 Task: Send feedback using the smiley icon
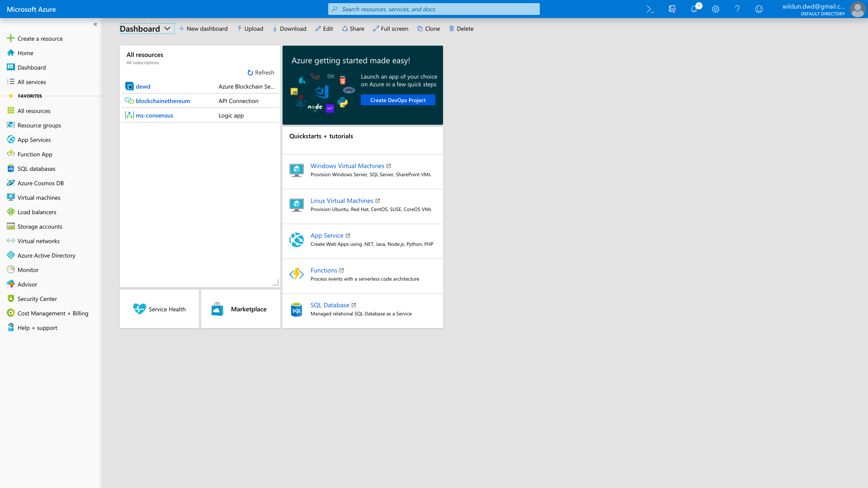(759, 9)
